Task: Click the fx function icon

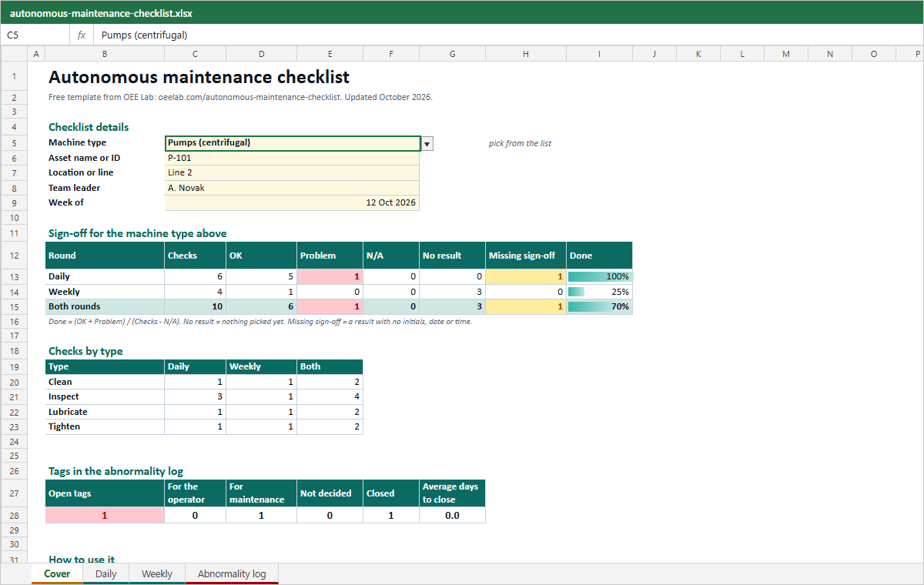Action: (x=82, y=35)
